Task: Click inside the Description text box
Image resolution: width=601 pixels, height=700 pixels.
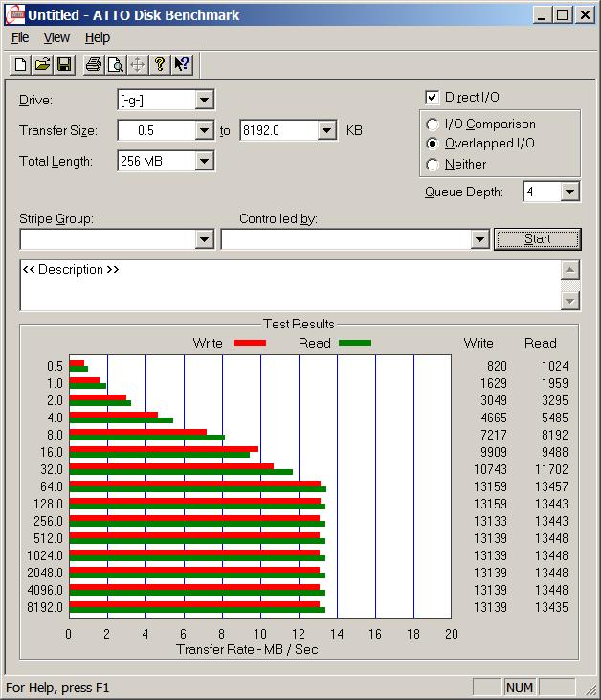Action: click(x=290, y=284)
